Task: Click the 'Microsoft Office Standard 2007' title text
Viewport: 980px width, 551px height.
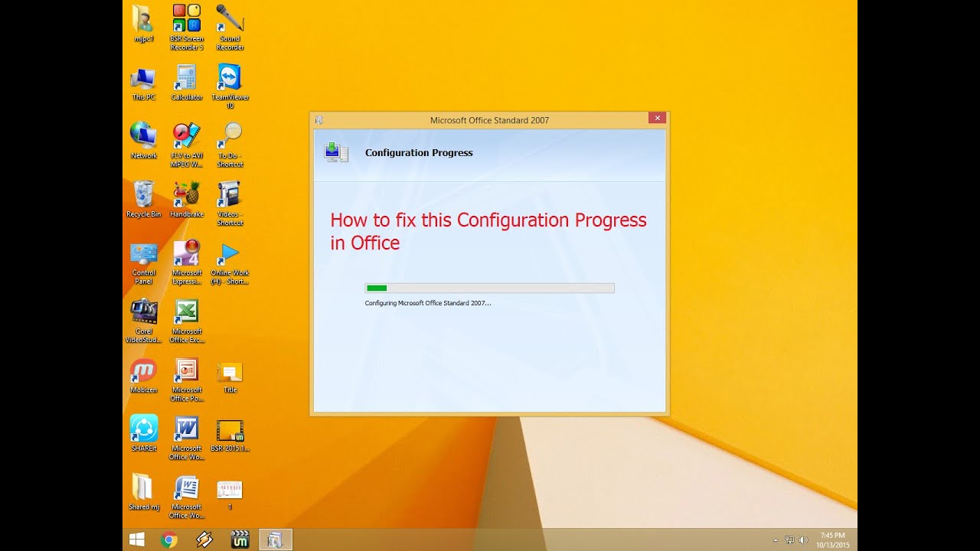Action: (489, 120)
